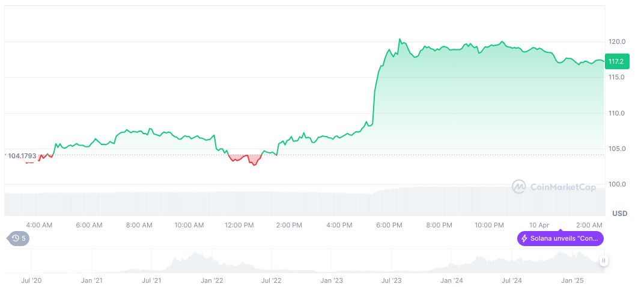Open the "Solana unveils" news event pill

(x=560, y=239)
